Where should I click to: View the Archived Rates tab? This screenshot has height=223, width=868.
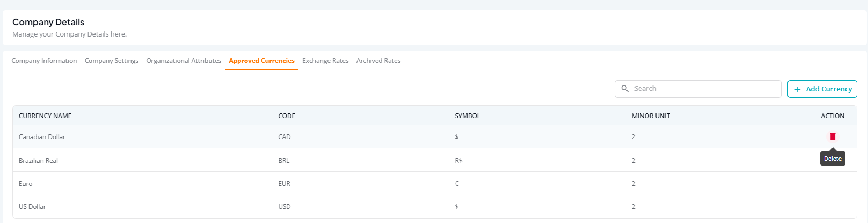click(378, 61)
